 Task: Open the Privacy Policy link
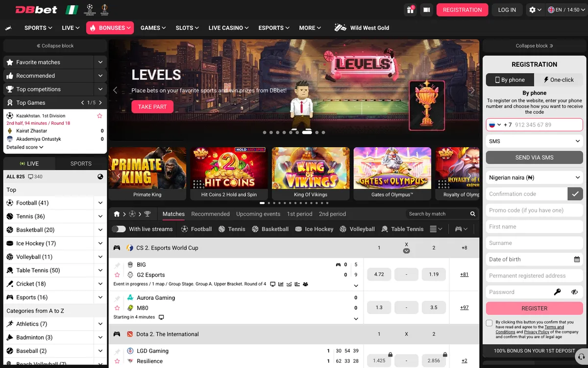[537, 332]
